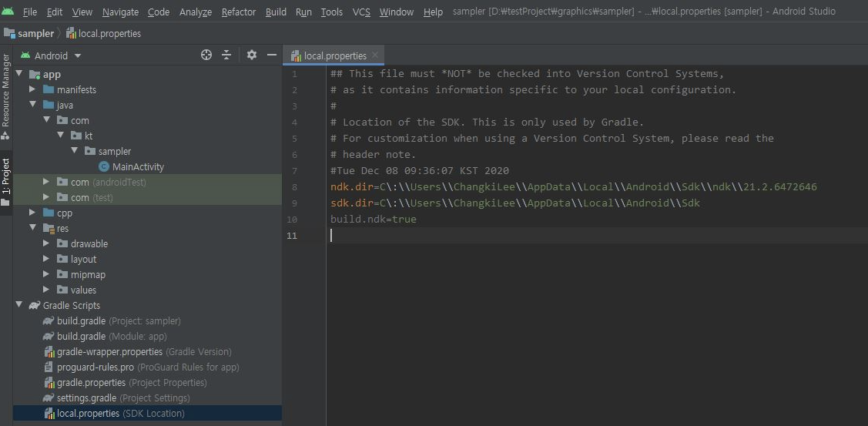The height and width of the screenshot is (426, 868).
Task: Click the app module folder icon
Action: point(35,74)
